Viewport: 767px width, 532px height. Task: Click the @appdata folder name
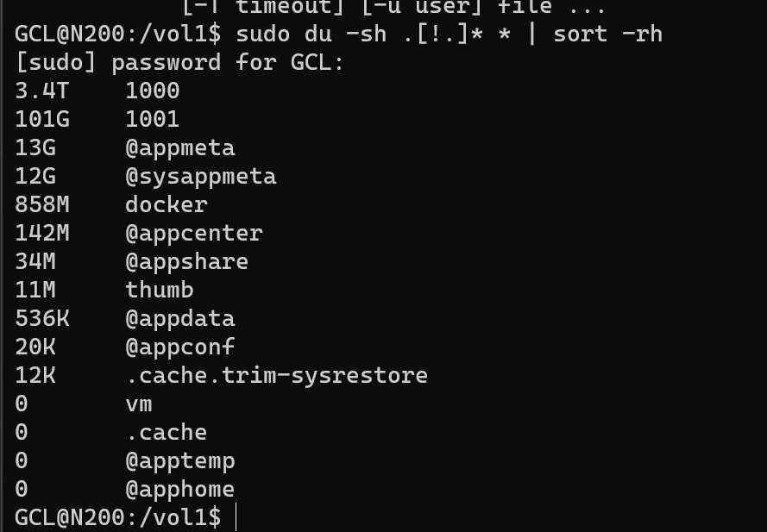[x=179, y=319]
